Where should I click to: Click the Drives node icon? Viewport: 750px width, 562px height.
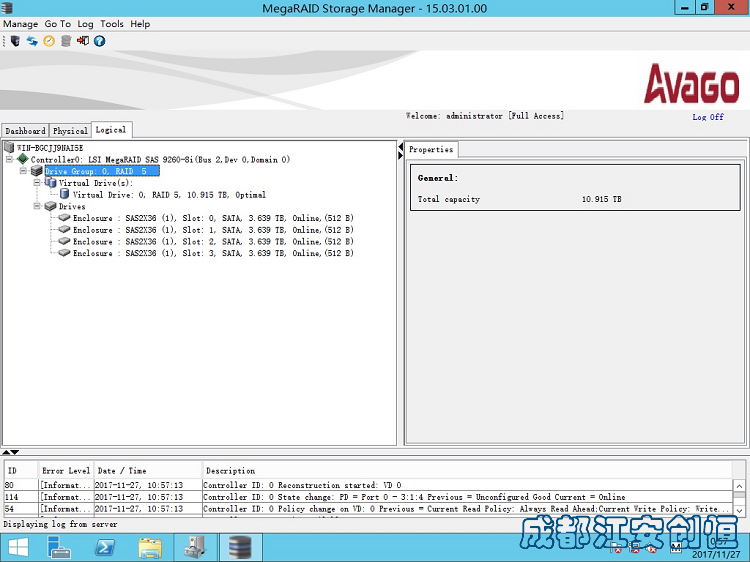pyautogui.click(x=50, y=206)
